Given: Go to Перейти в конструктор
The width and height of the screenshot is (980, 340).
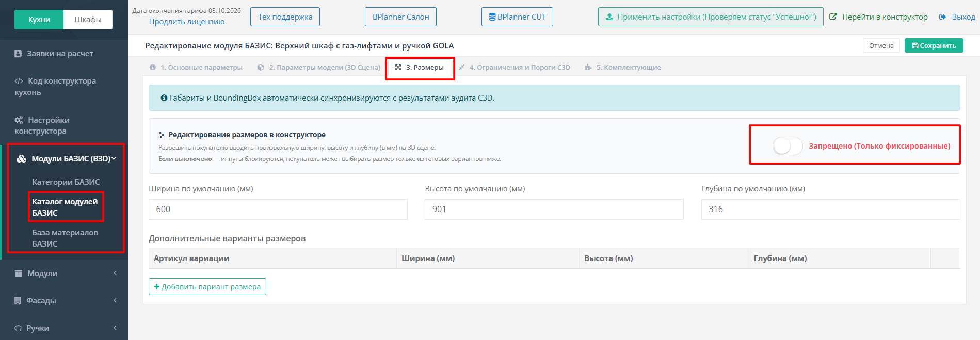Looking at the screenshot, I should click(x=878, y=17).
